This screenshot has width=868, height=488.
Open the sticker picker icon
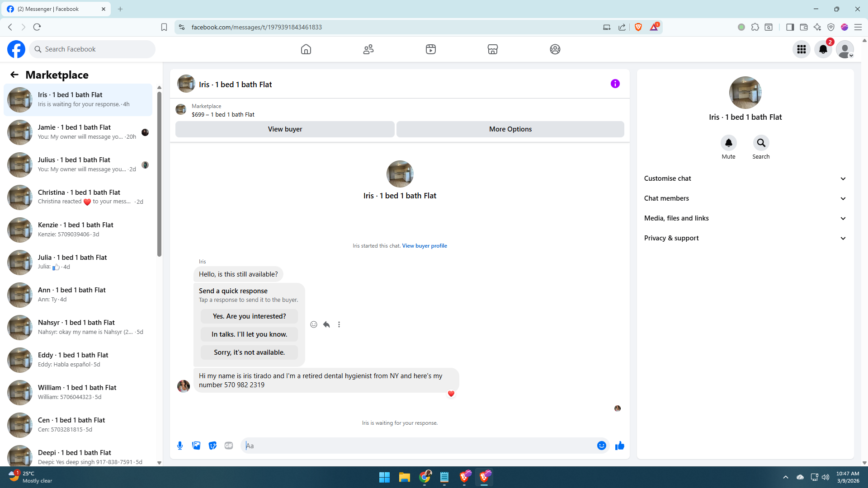212,446
